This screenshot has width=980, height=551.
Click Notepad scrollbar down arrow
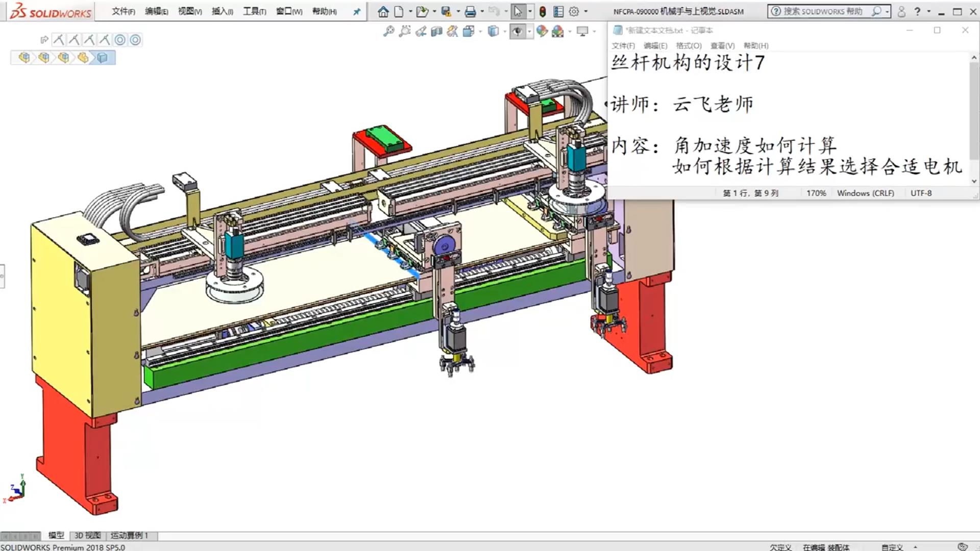click(x=974, y=181)
